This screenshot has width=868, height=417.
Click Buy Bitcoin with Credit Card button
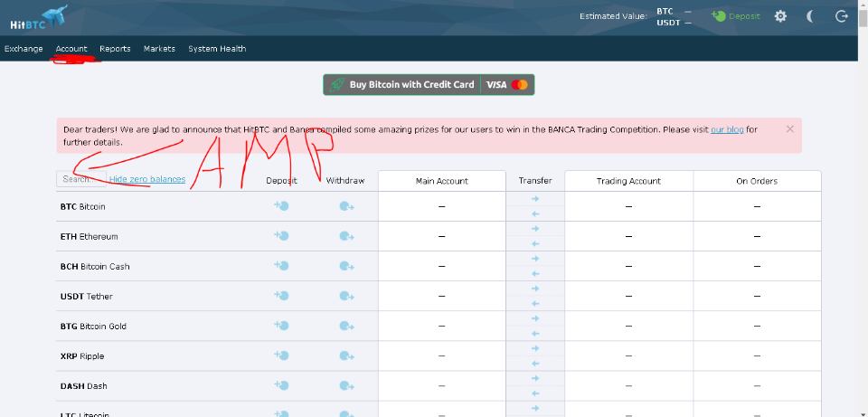click(x=429, y=85)
